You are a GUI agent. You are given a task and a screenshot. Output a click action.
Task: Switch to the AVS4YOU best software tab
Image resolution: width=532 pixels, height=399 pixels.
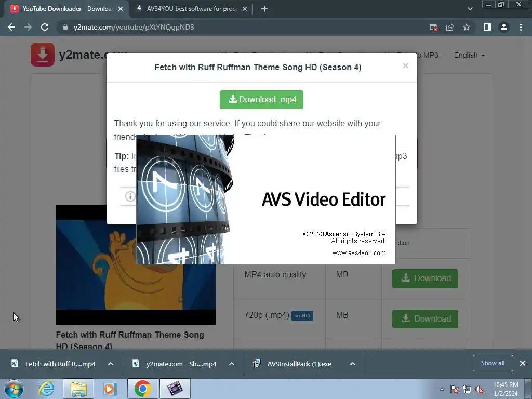pyautogui.click(x=192, y=9)
